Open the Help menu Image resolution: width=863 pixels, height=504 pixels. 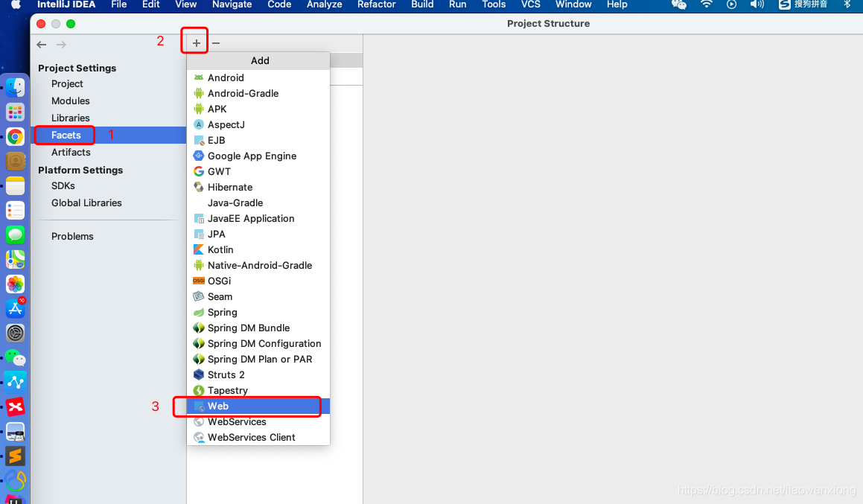point(617,4)
